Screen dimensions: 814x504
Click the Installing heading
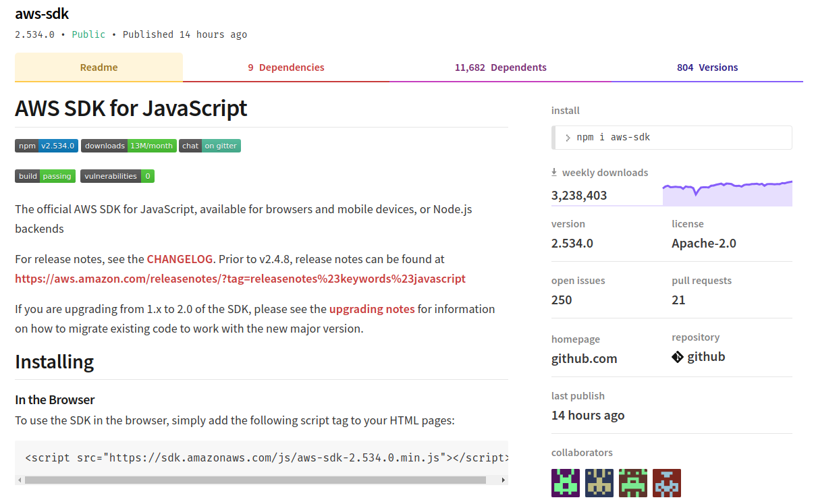(54, 362)
